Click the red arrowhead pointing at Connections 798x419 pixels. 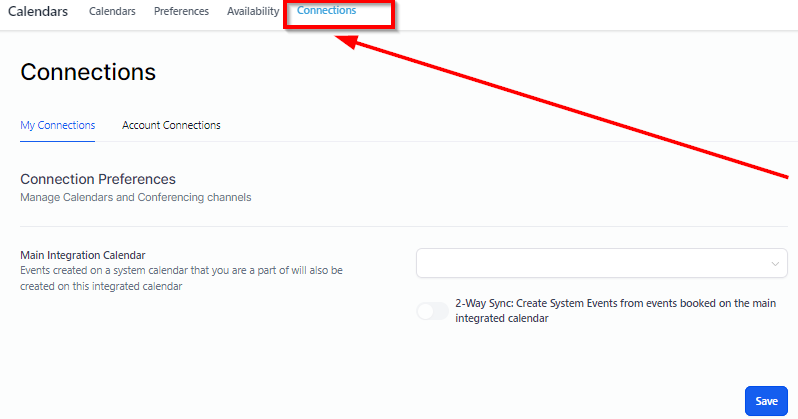click(345, 42)
